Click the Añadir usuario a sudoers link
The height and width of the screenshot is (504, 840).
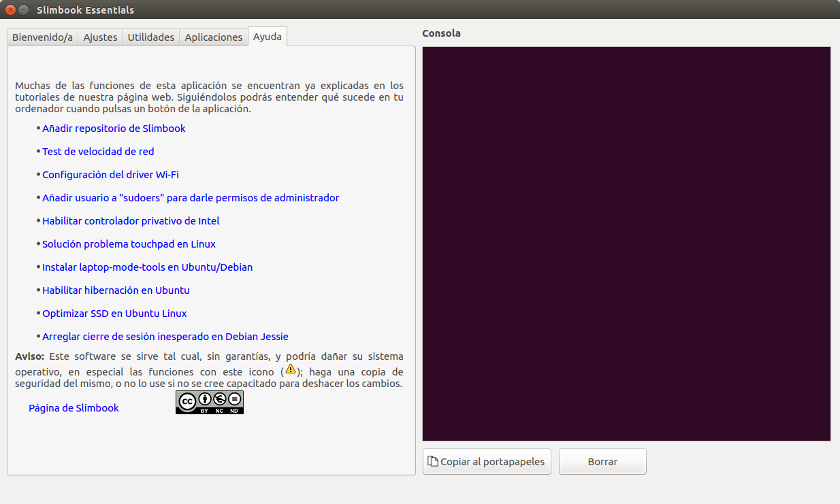tap(191, 198)
